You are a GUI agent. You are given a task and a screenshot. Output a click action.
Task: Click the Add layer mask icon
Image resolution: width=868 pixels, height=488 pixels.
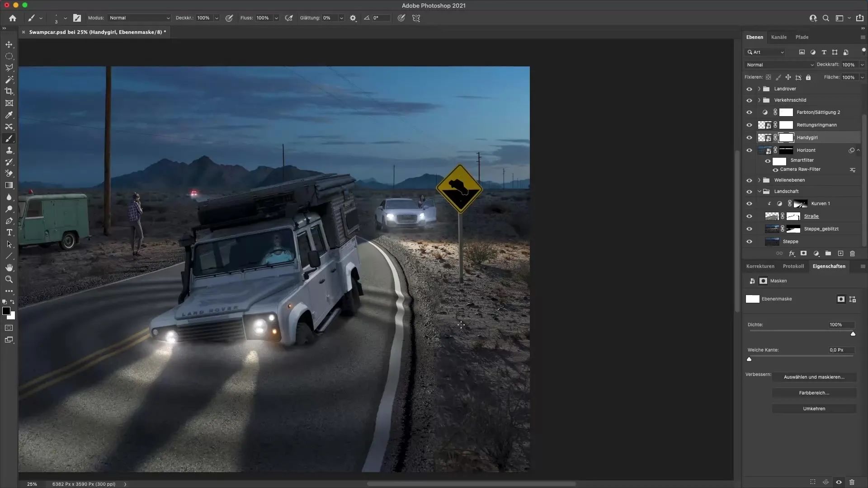(803, 253)
